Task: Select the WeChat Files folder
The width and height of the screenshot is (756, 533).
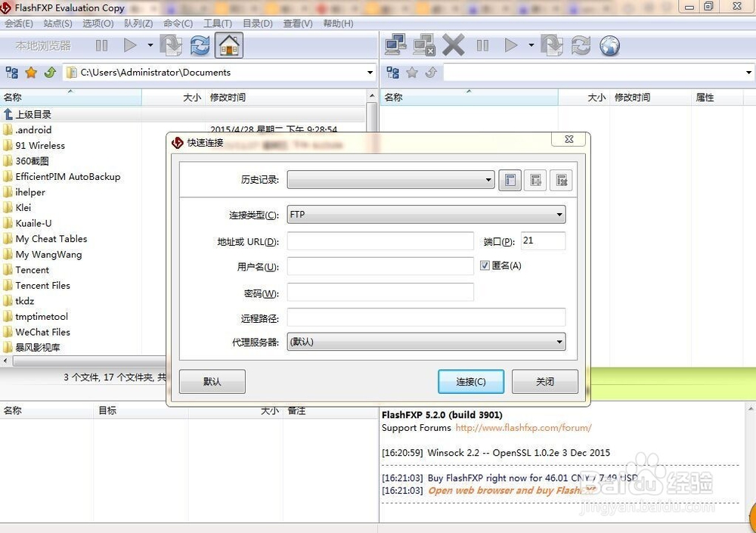Action: 42,333
